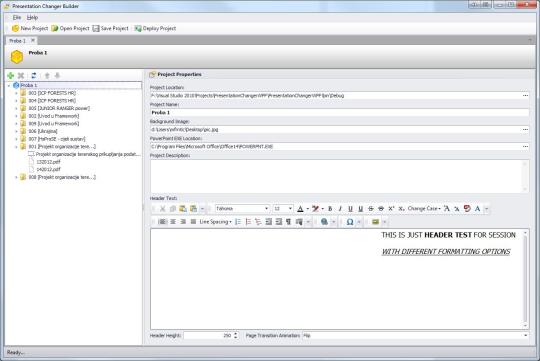This screenshot has height=361, width=540.
Task: Open the Tahoma font name dropdown
Action: pyautogui.click(x=267, y=209)
